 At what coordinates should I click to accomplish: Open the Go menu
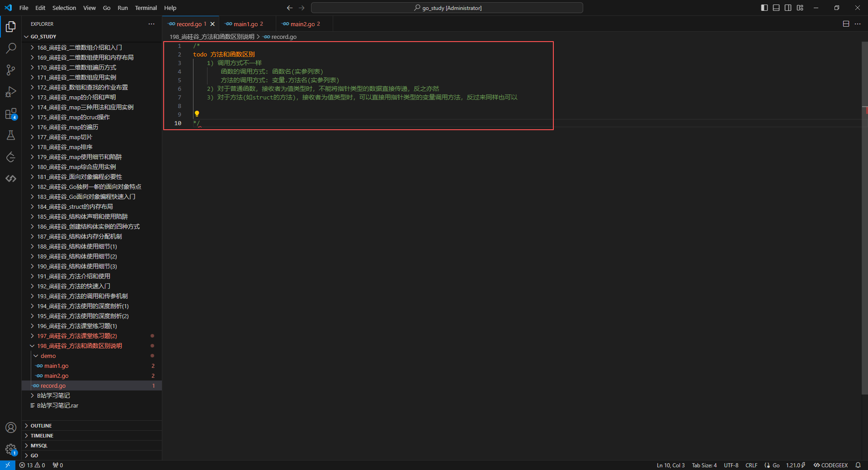(x=107, y=8)
